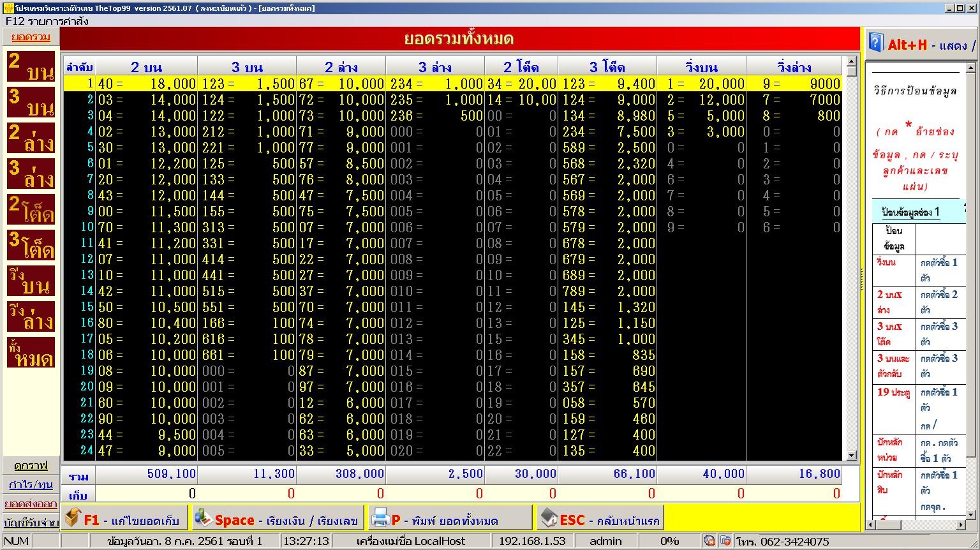Open the 2 บน sidebar button
Screen dimensions: 980x550
click(x=31, y=66)
